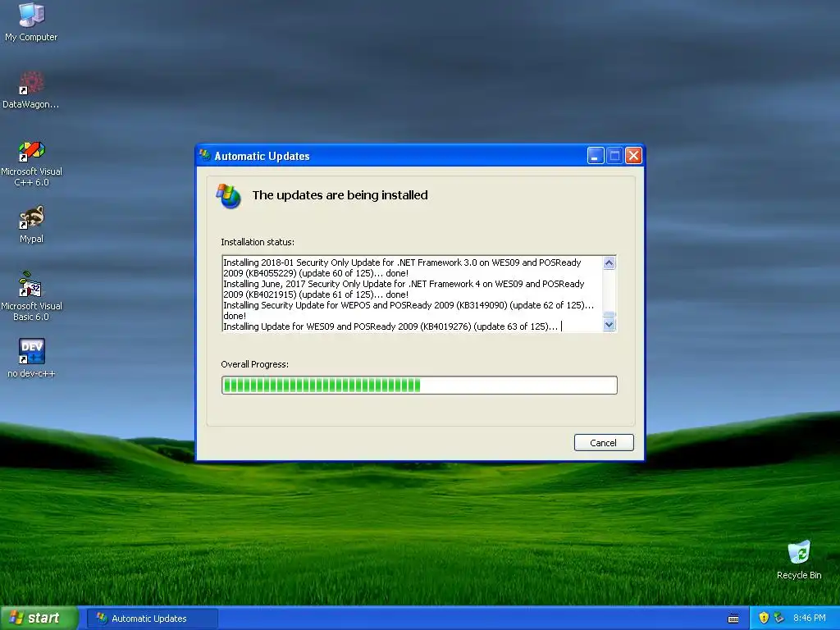Click the KB3149090 update 62 line
Viewport: 840px width, 630px height.
point(409,310)
